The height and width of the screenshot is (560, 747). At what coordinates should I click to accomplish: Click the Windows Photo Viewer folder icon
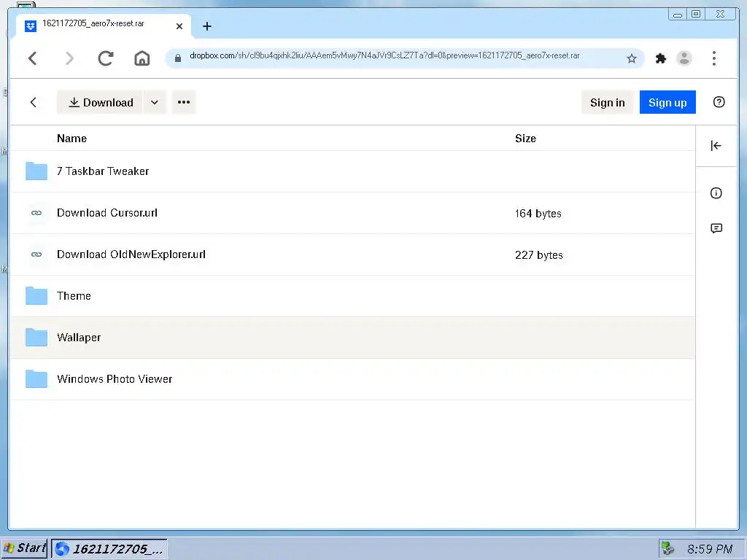pyautogui.click(x=36, y=379)
